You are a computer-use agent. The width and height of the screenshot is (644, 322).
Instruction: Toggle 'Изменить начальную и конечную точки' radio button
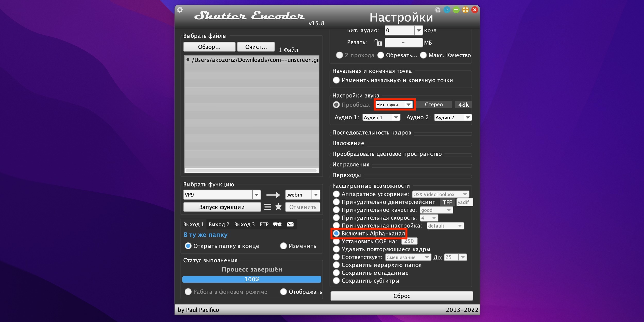pyautogui.click(x=337, y=80)
